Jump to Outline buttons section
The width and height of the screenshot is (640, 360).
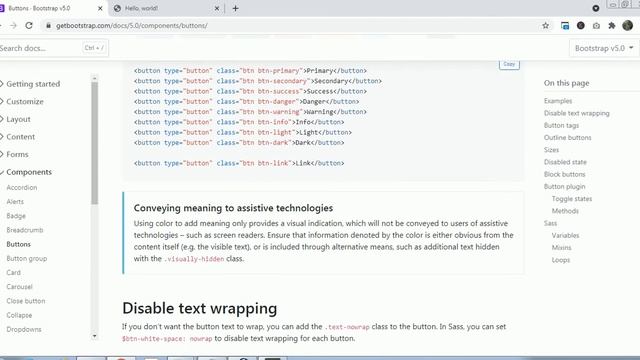(567, 138)
